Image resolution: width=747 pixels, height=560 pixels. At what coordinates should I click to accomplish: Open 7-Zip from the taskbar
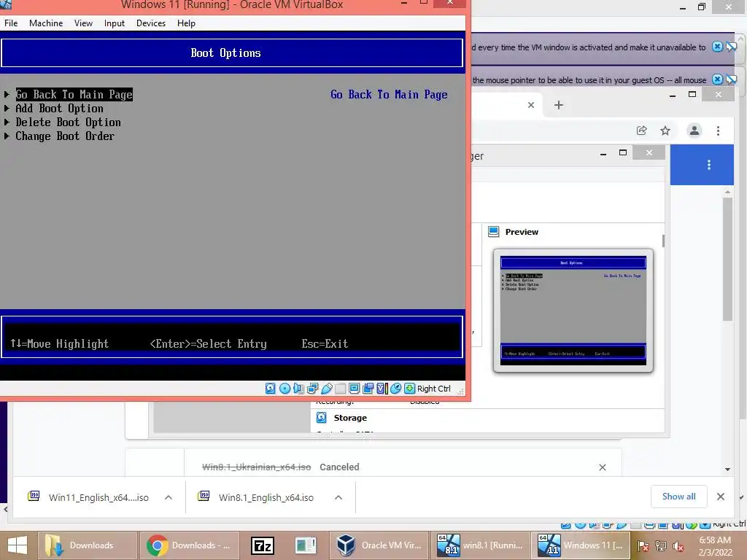tap(263, 545)
